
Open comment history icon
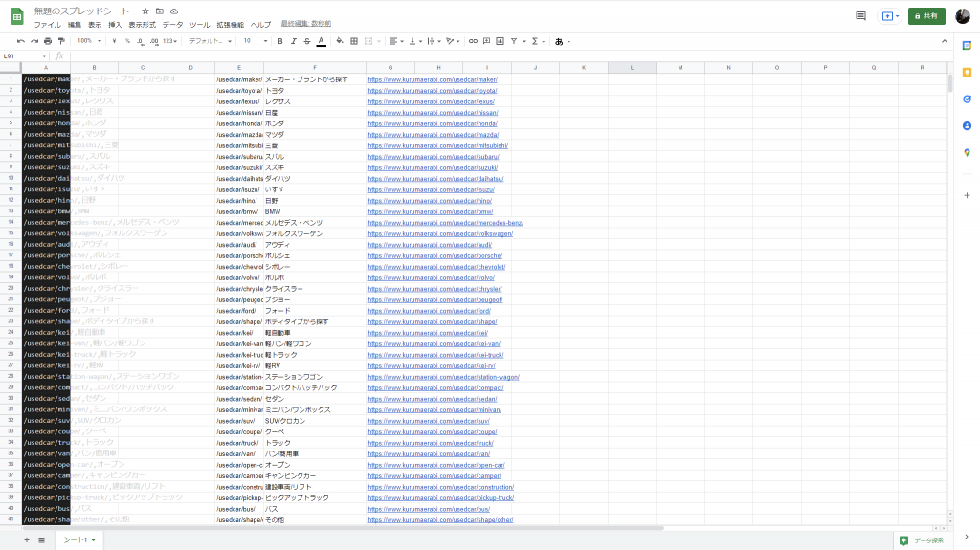(860, 16)
